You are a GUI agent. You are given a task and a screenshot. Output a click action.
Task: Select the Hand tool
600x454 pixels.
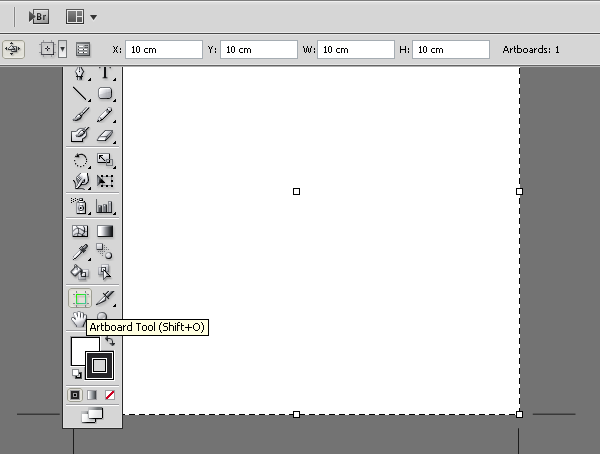(x=79, y=318)
